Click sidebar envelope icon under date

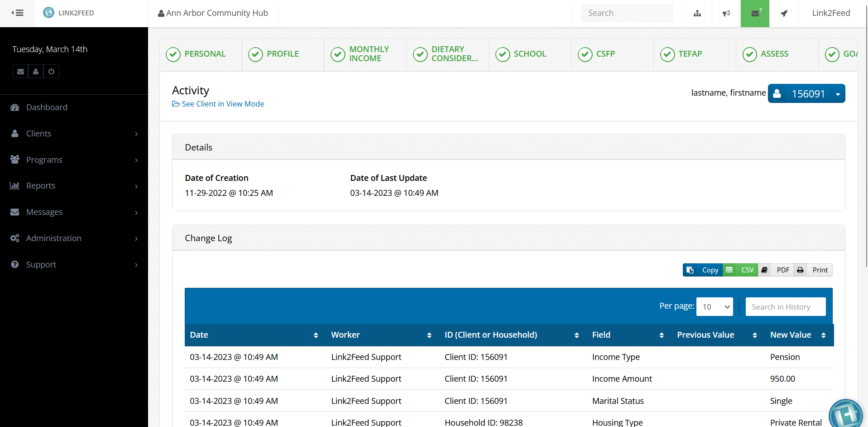pos(20,71)
